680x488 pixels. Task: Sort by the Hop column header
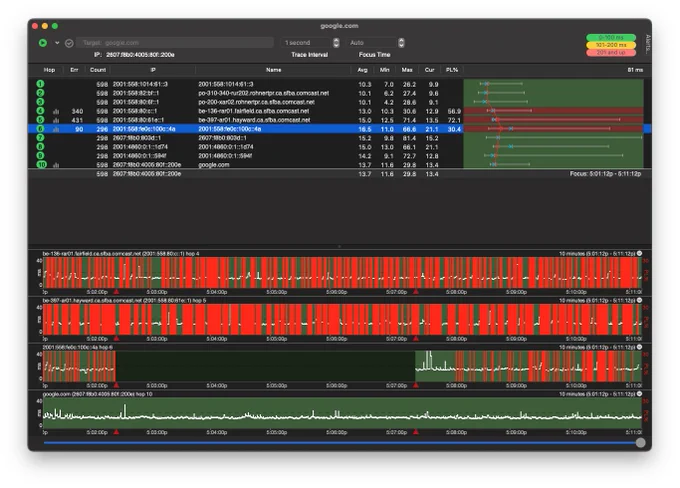pos(49,70)
